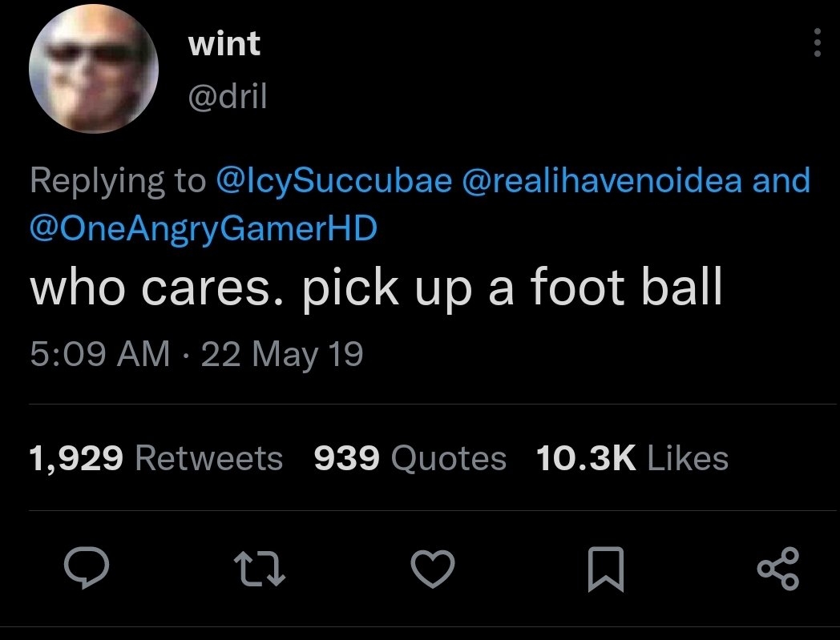The width and height of the screenshot is (840, 640).
Task: Click the 22 May 19 date
Action: click(x=282, y=353)
